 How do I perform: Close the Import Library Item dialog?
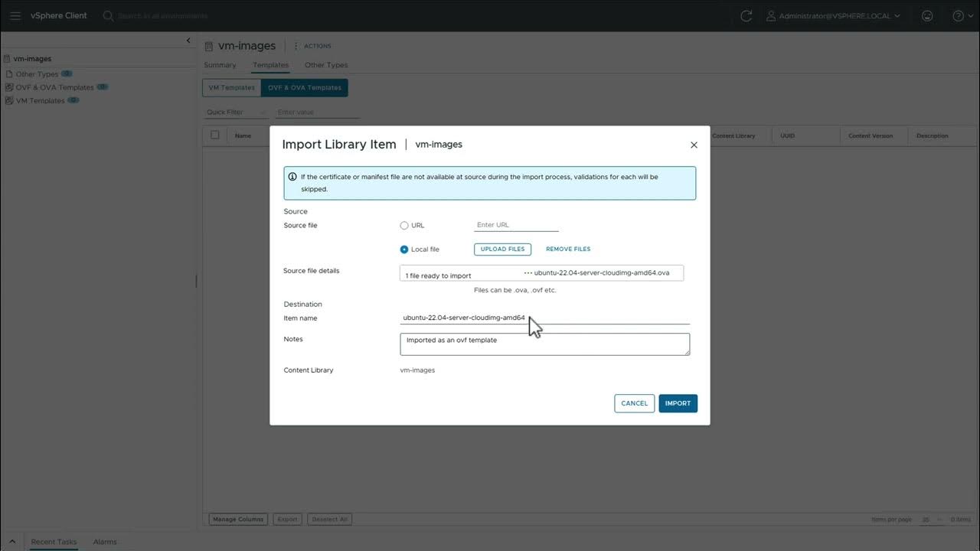[694, 145]
